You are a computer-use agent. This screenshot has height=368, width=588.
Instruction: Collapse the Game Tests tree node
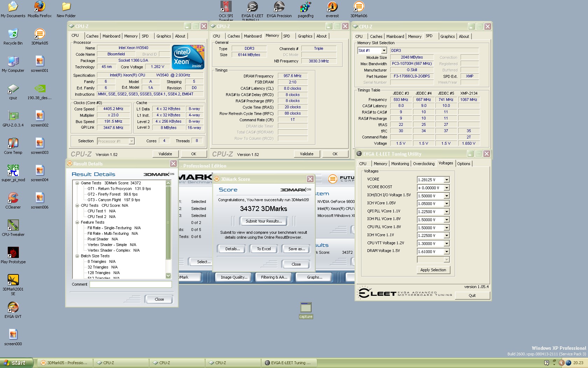(x=77, y=183)
